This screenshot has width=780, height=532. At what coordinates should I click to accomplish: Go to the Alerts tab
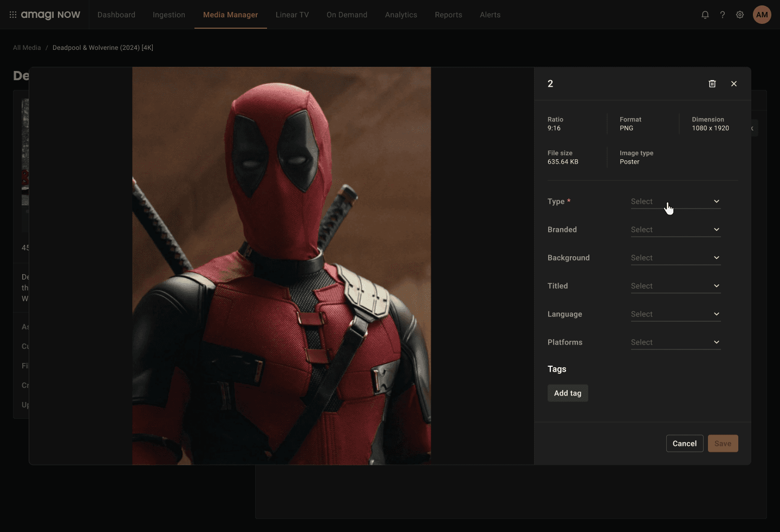(490, 15)
